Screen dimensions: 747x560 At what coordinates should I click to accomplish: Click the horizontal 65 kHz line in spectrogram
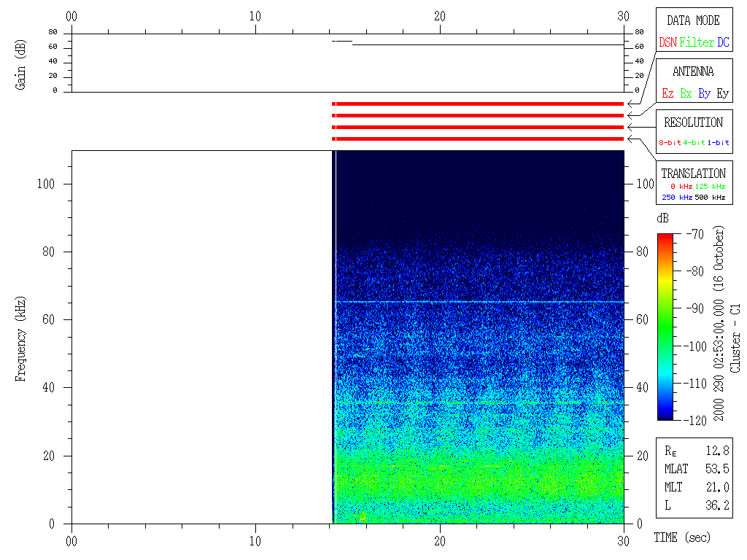(479, 302)
